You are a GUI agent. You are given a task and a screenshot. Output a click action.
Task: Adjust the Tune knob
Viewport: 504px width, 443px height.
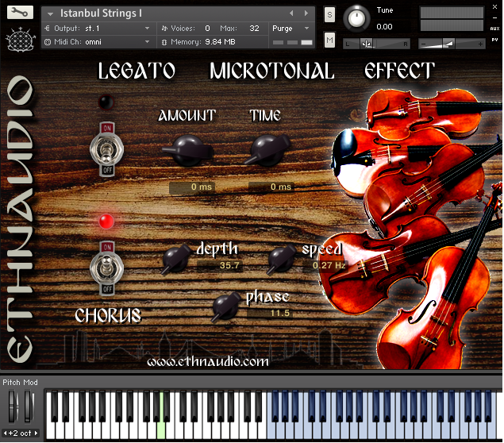tap(356, 18)
